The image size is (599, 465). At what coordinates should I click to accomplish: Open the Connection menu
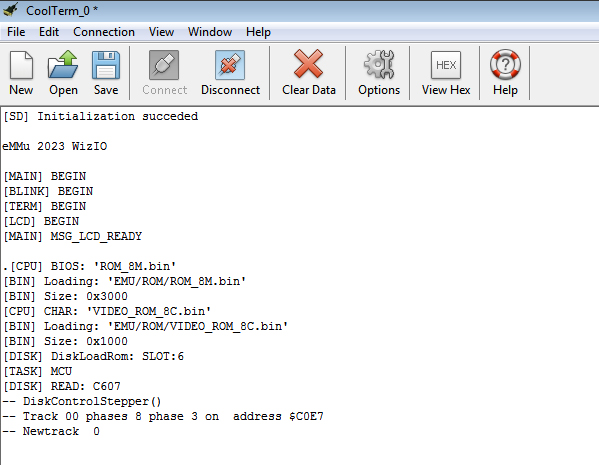point(104,32)
